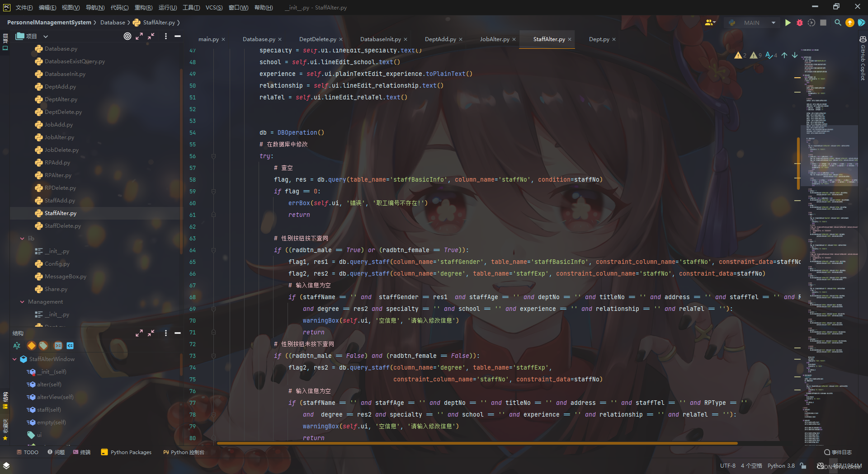Open Python Packages tool window

pos(127,452)
